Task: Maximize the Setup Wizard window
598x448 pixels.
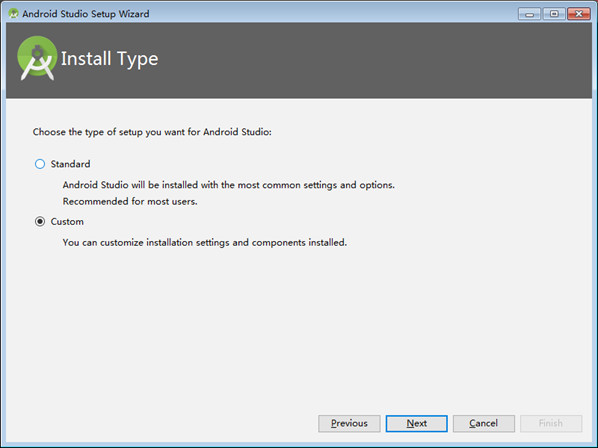Action: coord(554,14)
